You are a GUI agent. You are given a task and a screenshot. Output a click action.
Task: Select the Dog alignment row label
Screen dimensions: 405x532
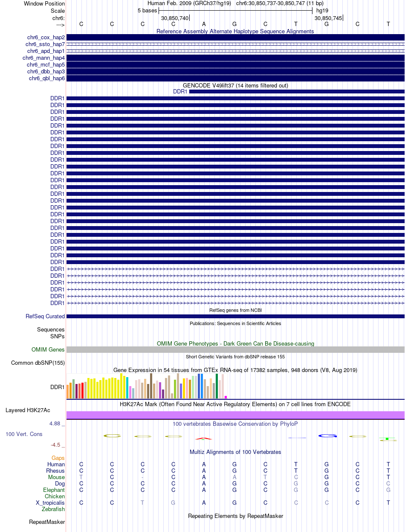[60, 483]
